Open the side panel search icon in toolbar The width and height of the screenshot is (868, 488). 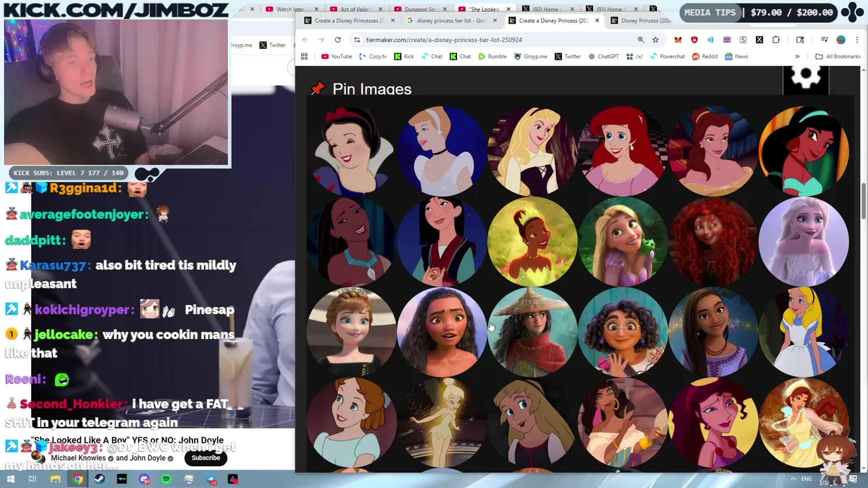[x=800, y=40]
